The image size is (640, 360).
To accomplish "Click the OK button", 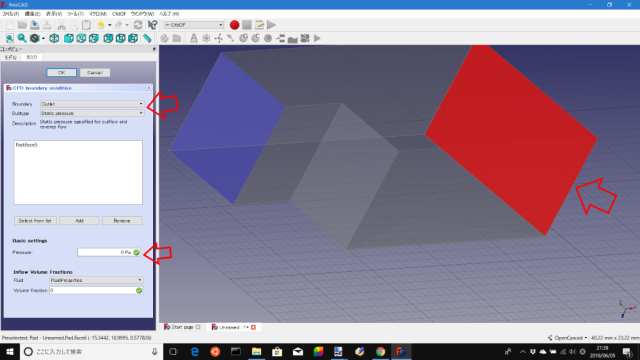I will (x=61, y=73).
